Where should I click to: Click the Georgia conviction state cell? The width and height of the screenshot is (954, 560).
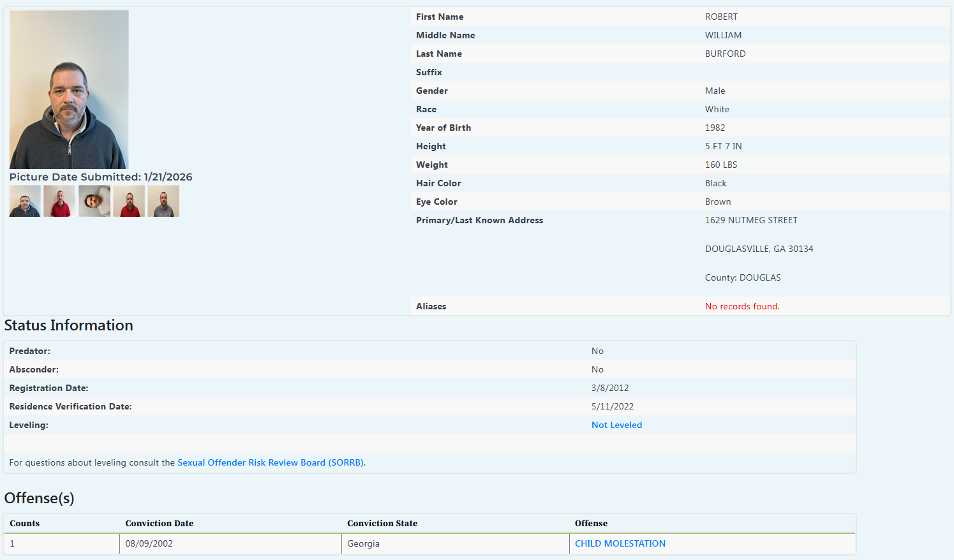pos(363,543)
